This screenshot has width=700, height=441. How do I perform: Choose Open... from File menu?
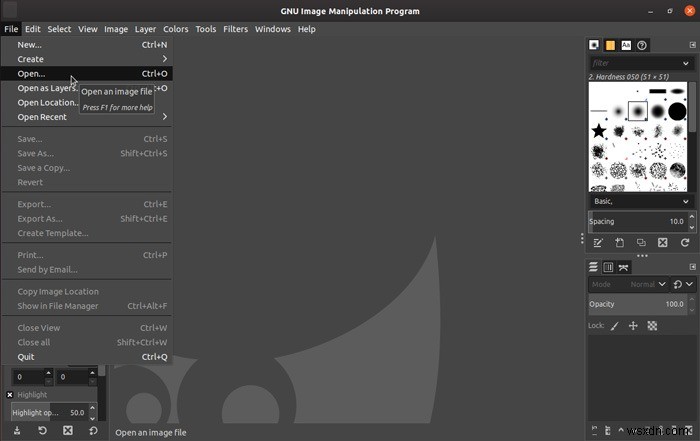pos(87,74)
